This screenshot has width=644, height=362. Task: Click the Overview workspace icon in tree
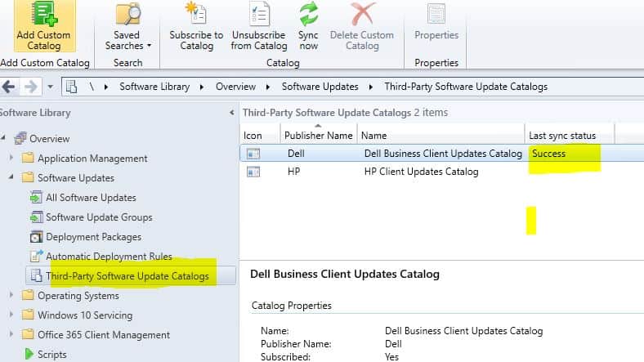20,138
